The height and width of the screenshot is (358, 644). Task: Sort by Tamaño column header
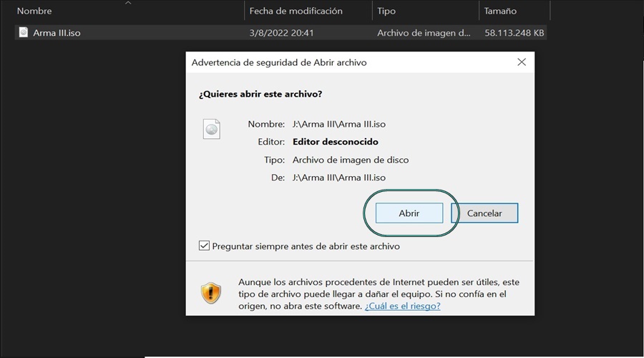500,11
